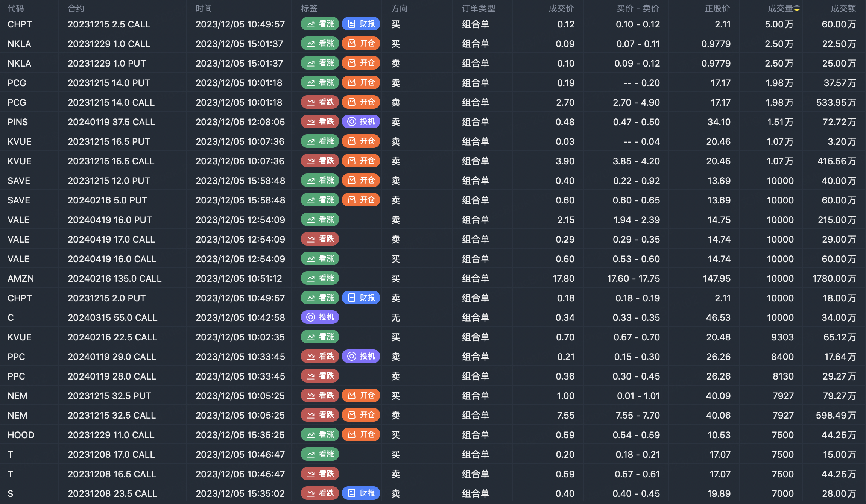Click the 投机 tag in PINS 37.5 CALL row
866x504 pixels.
tap(361, 122)
